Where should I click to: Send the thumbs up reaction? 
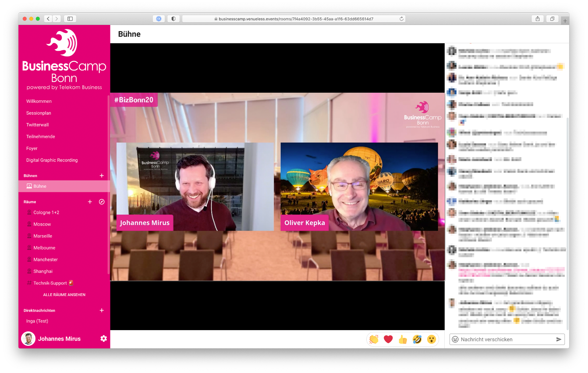click(403, 339)
